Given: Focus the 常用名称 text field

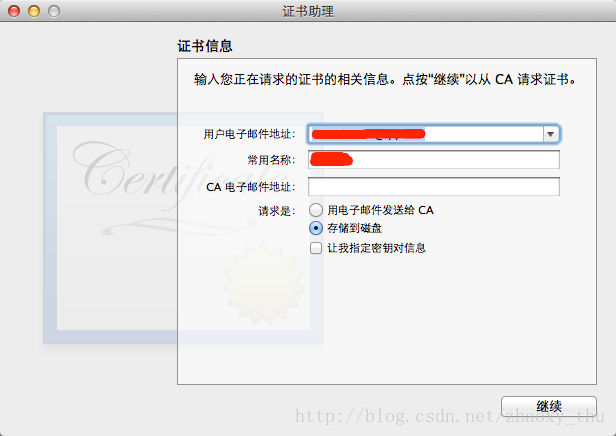Looking at the screenshot, I should (x=434, y=159).
